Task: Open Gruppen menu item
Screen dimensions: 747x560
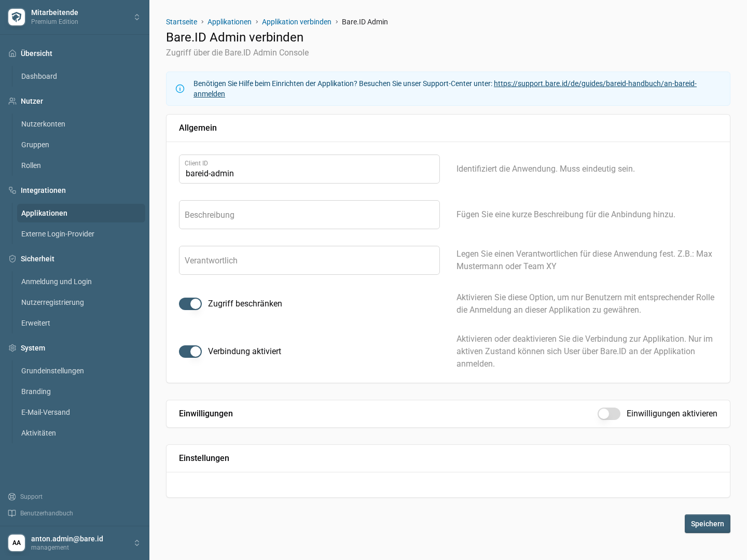Action: (81, 145)
